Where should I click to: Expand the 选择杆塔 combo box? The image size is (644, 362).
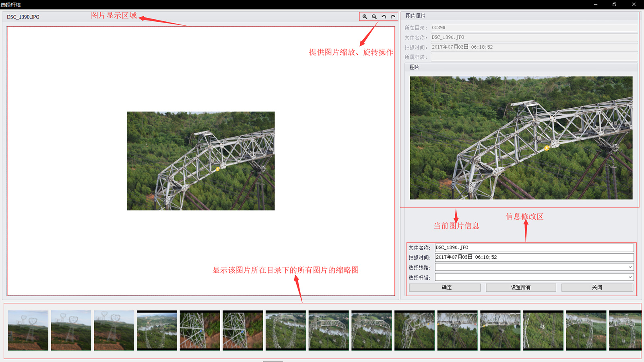534,277
